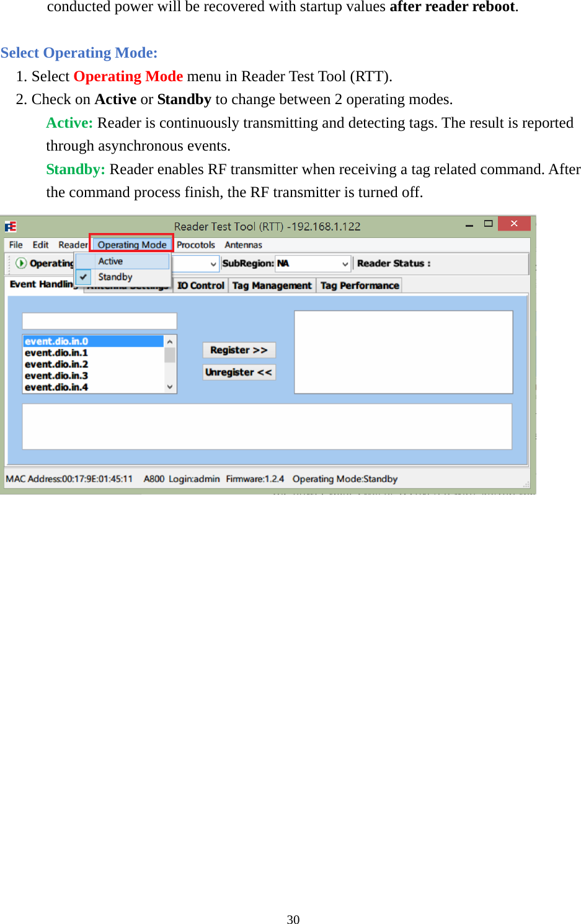Select checked Standby menu entry

(123, 277)
